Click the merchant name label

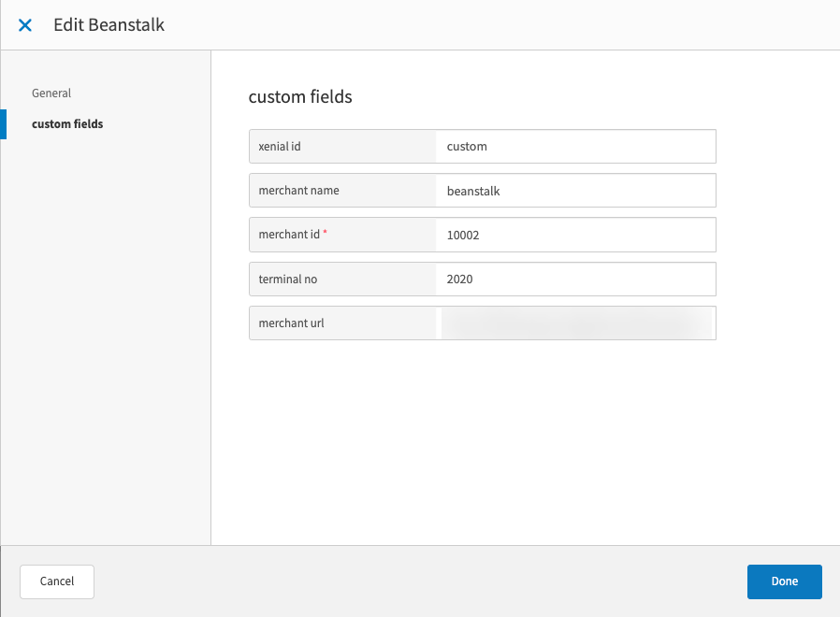298,190
